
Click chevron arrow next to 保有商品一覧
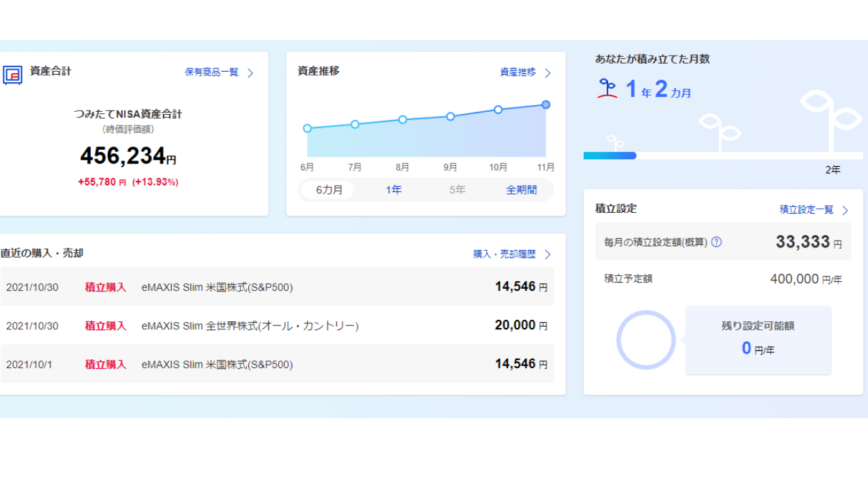pyautogui.click(x=250, y=73)
